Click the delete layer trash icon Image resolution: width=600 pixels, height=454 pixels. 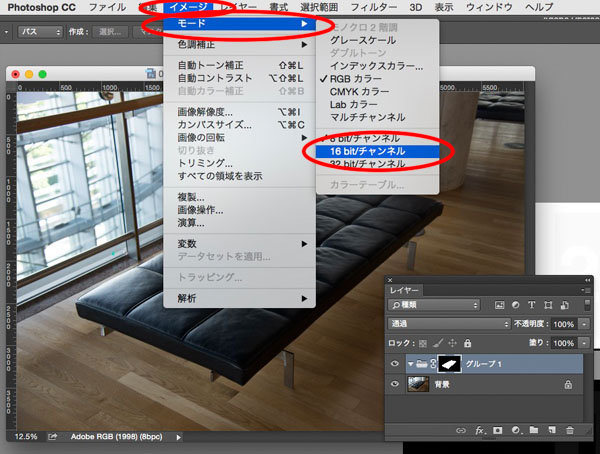coord(569,430)
